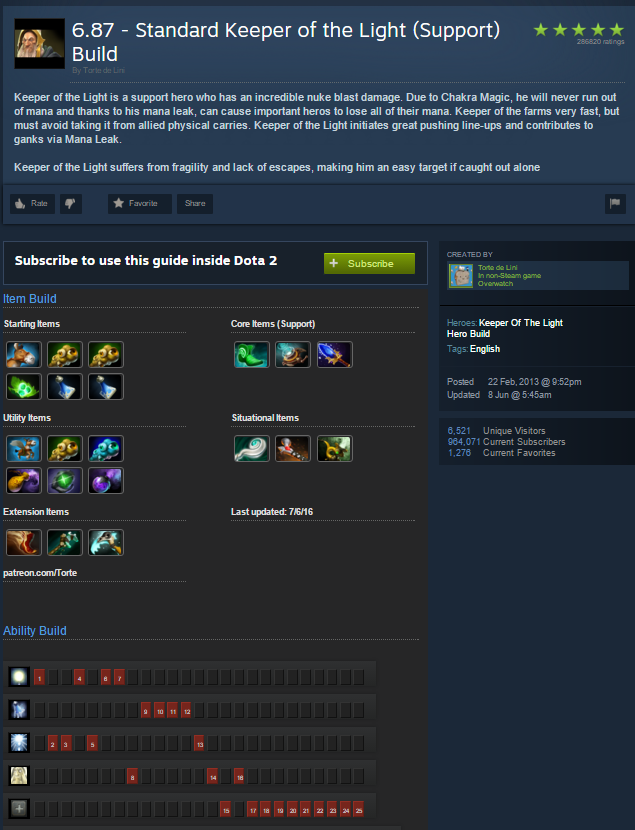Click the plus attribute bonus ability icon
Image resolution: width=635 pixels, height=830 pixels.
(19, 808)
